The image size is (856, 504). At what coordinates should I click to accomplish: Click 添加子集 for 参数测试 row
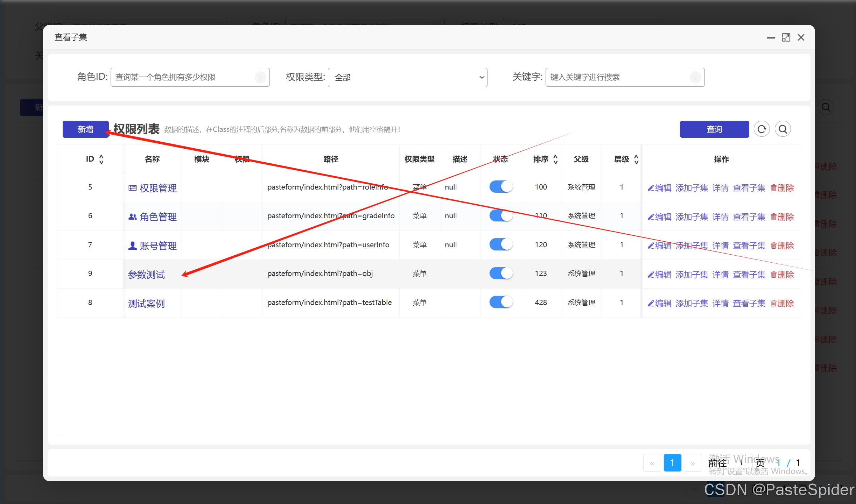coord(692,275)
